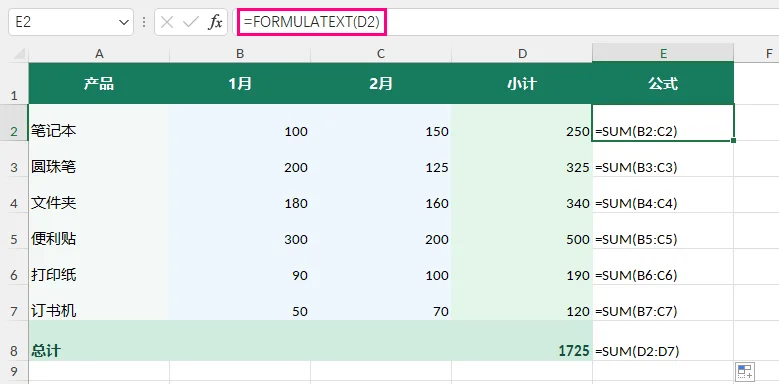Click the formula bar options dots handle
This screenshot has height=384, width=779.
click(x=144, y=22)
